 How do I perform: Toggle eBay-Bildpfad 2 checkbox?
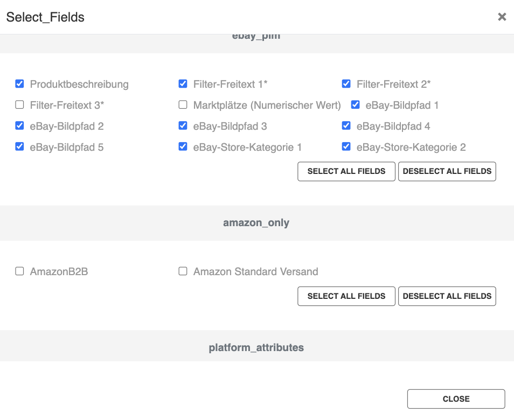click(20, 126)
